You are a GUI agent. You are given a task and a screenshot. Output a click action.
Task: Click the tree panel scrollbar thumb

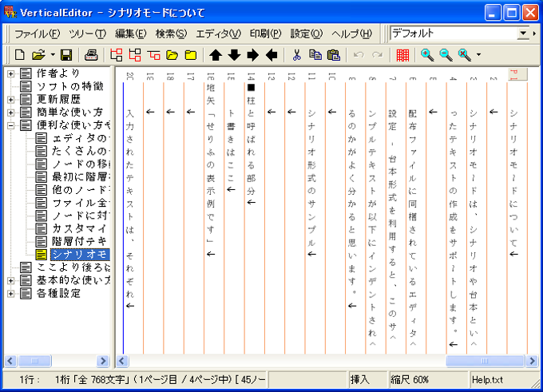click(x=34, y=361)
